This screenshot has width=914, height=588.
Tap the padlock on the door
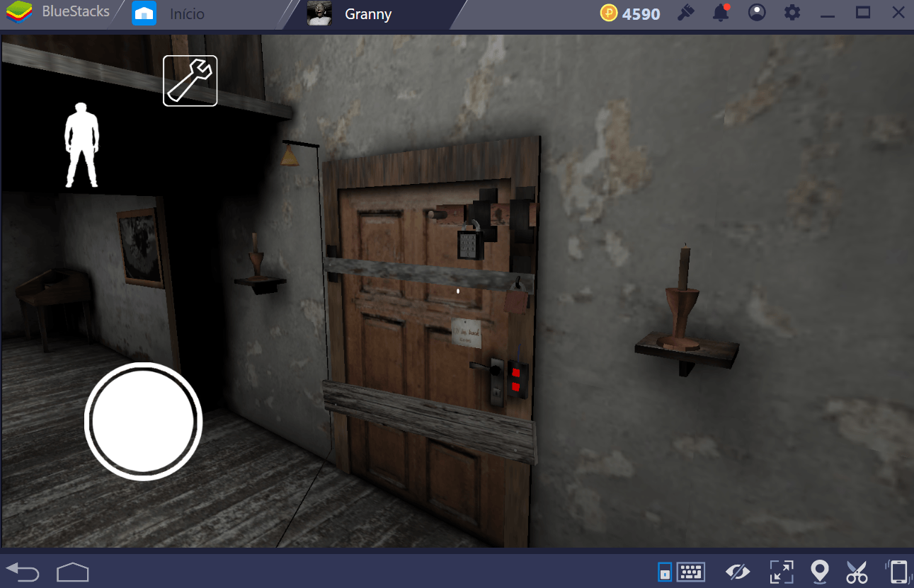tap(470, 240)
